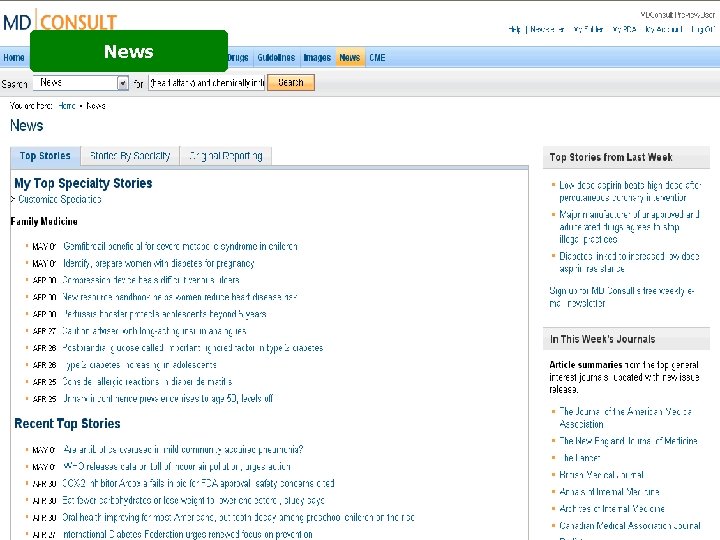Open allergic reactions in diaper dermatitis story

pyautogui.click(x=147, y=382)
